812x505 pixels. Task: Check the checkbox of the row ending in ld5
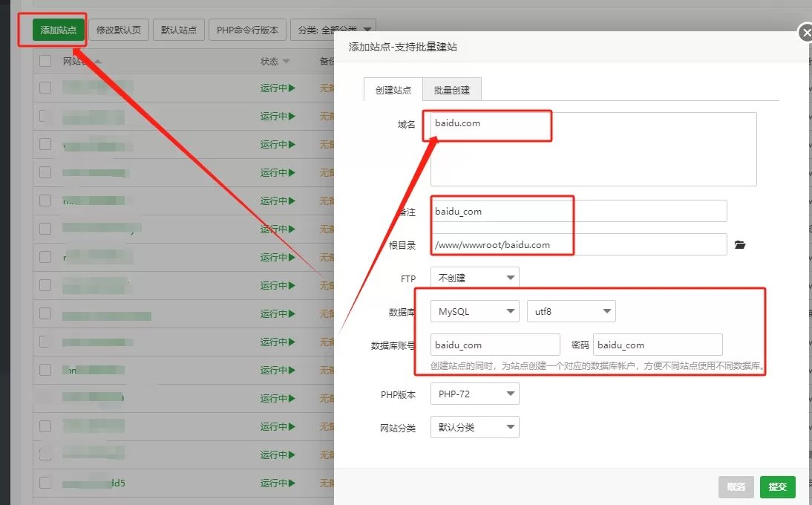click(x=45, y=483)
